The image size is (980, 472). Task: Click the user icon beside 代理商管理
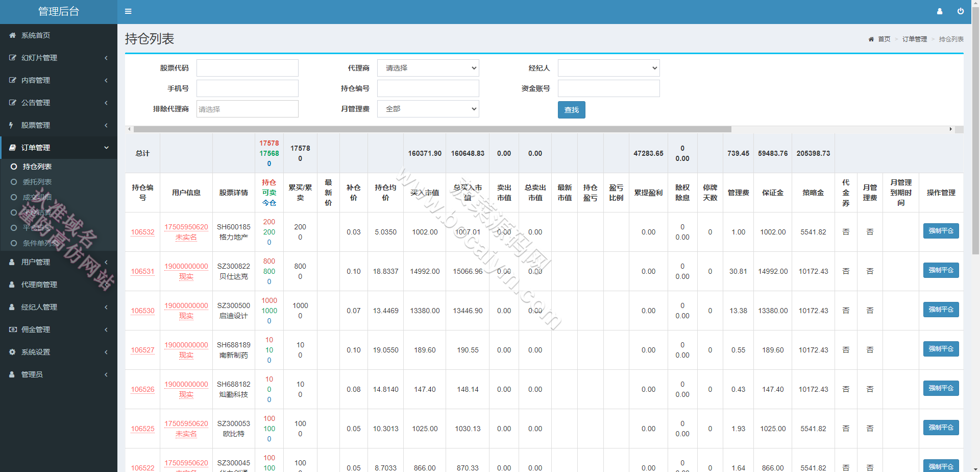[x=12, y=285]
